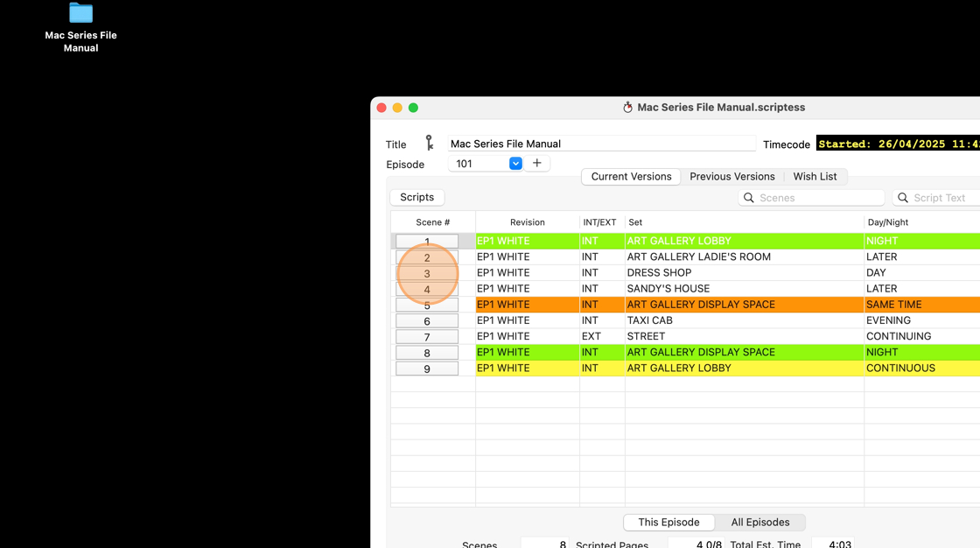Click the Timecode Started display
The image size is (980, 548).
click(x=898, y=144)
